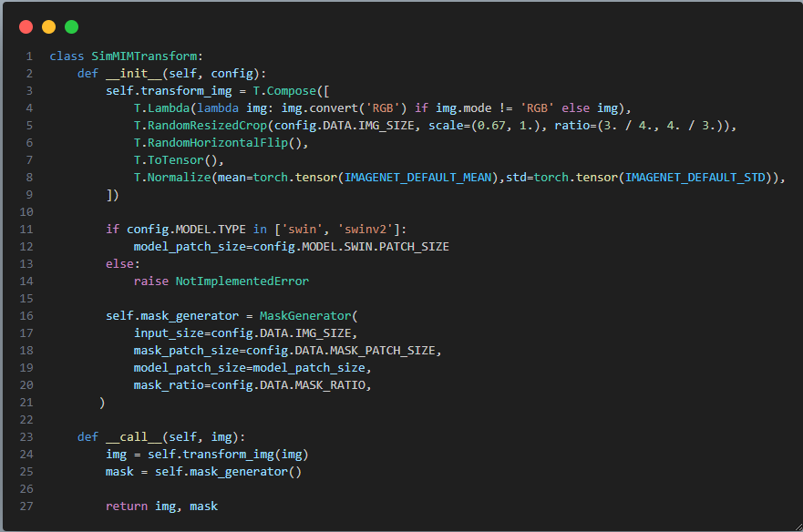Click the green maximize dot
The image size is (803, 532).
72,26
